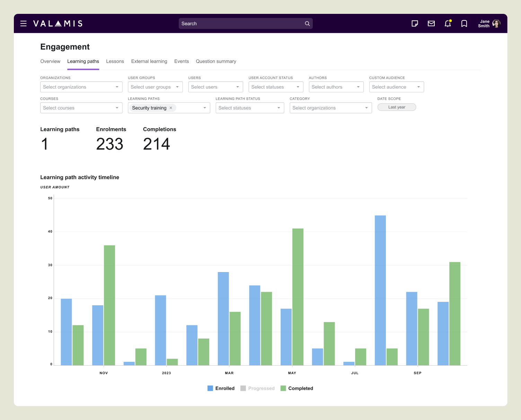
Task: Expand the Learning paths dropdown arrow
Action: (x=205, y=108)
